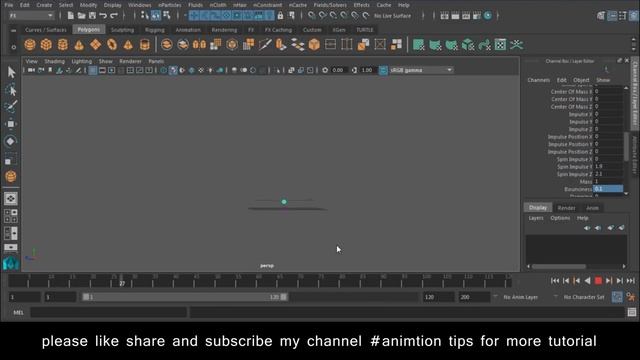Viewport: 640px width, 360px height.
Task: Open Layers menu in Layer Editor
Action: pyautogui.click(x=536, y=218)
